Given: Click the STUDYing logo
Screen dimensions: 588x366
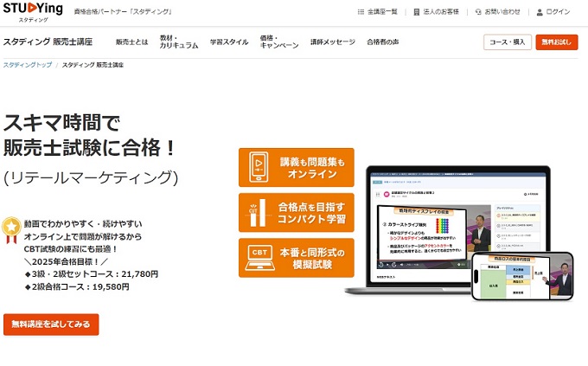Looking at the screenshot, I should pyautogui.click(x=33, y=11).
